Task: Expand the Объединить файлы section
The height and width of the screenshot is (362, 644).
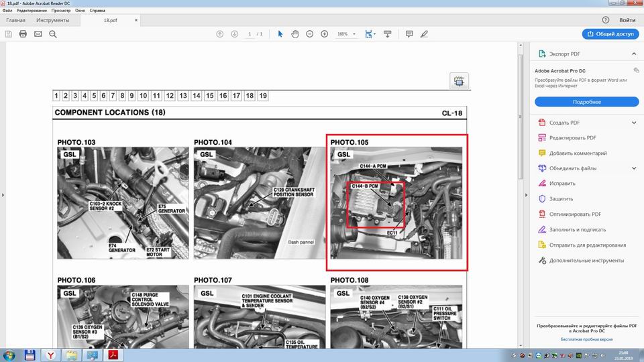Action: tap(634, 168)
